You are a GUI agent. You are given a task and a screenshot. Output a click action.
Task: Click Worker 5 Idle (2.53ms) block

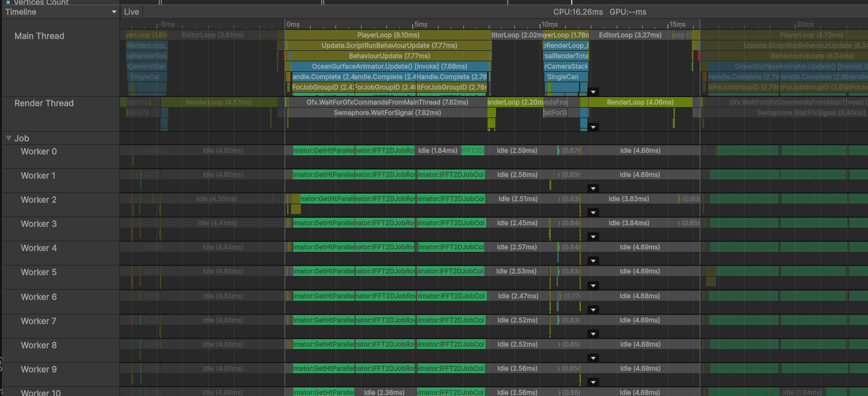pos(517,271)
